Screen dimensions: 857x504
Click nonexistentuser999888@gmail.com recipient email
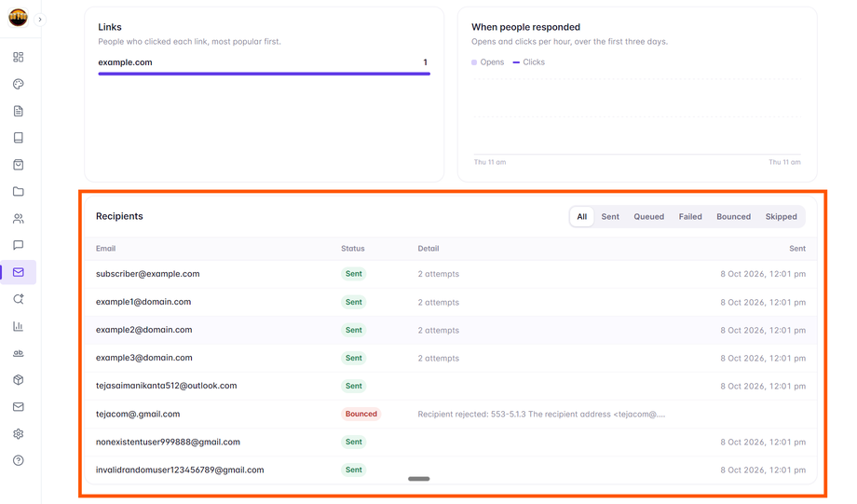click(168, 442)
